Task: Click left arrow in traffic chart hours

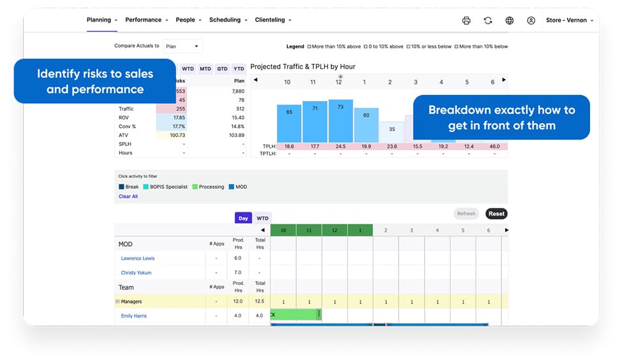Action: coord(256,80)
